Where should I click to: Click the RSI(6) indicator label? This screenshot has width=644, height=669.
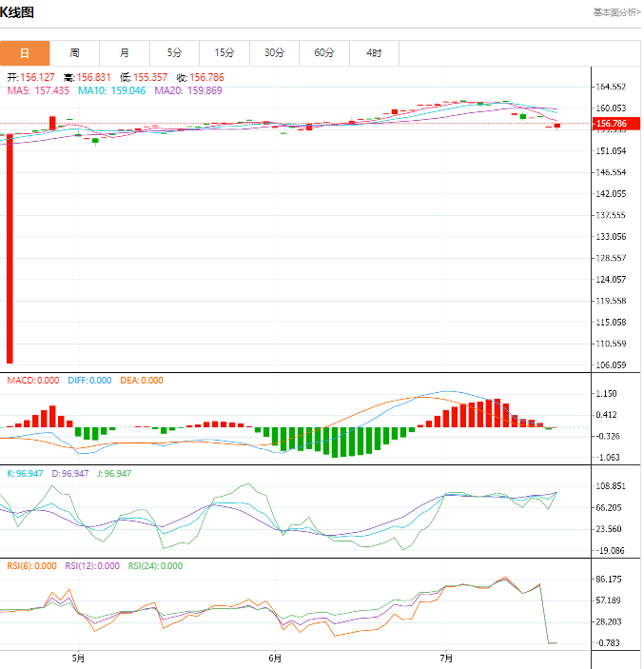[x=31, y=566]
